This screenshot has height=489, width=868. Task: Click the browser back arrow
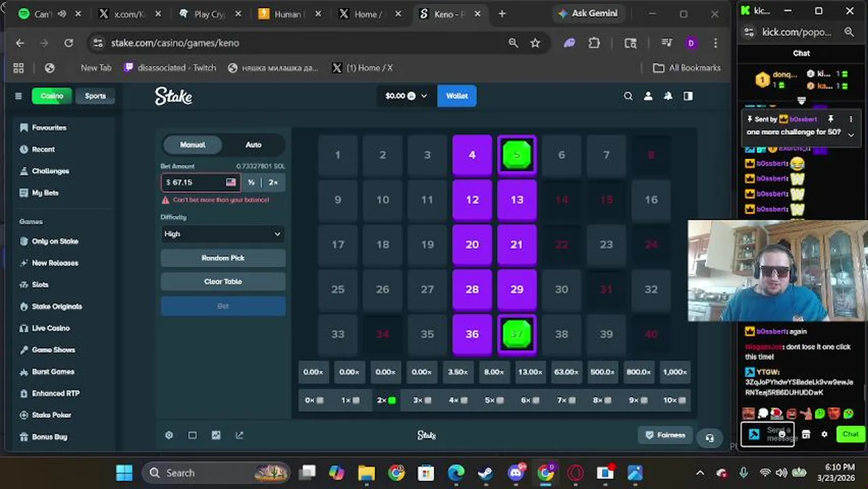[x=20, y=43]
